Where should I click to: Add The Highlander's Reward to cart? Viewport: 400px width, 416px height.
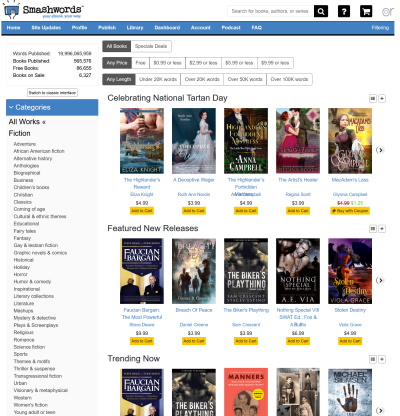pos(142,211)
